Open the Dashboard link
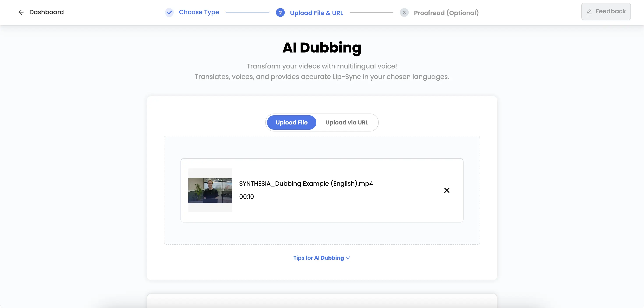Image resolution: width=644 pixels, height=308 pixels. click(x=46, y=12)
